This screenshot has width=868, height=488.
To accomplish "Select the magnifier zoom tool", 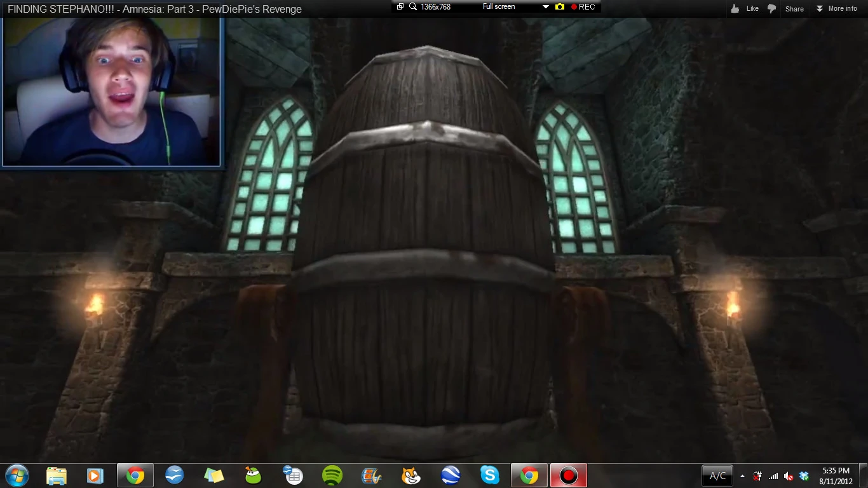I will tap(414, 6).
